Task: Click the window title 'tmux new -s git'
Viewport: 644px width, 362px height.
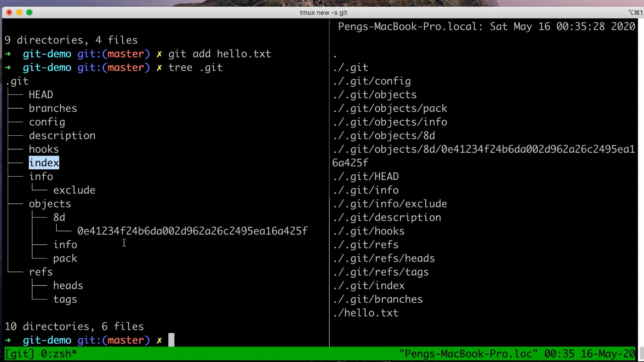Action: click(x=323, y=12)
